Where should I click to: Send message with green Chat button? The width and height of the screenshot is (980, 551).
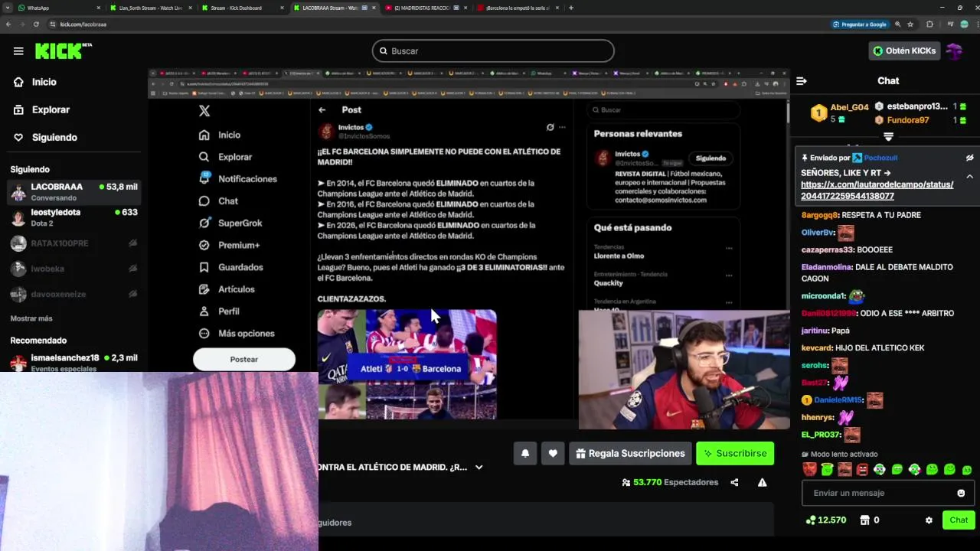(x=959, y=520)
